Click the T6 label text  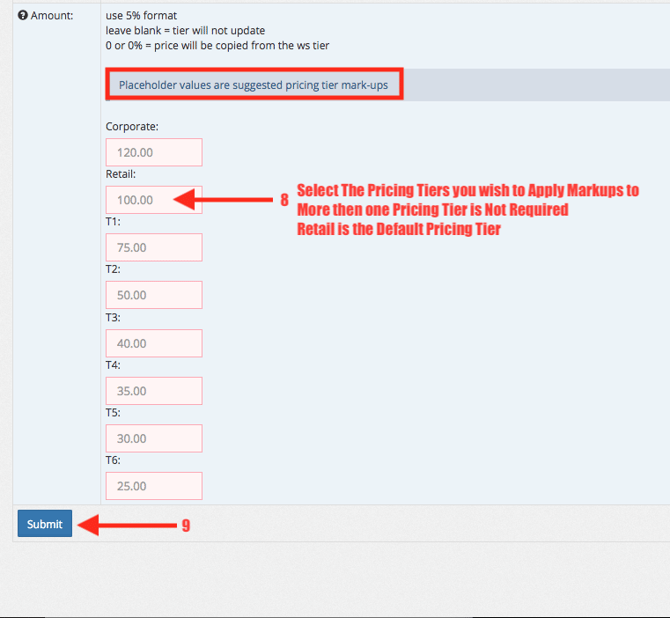113,460
